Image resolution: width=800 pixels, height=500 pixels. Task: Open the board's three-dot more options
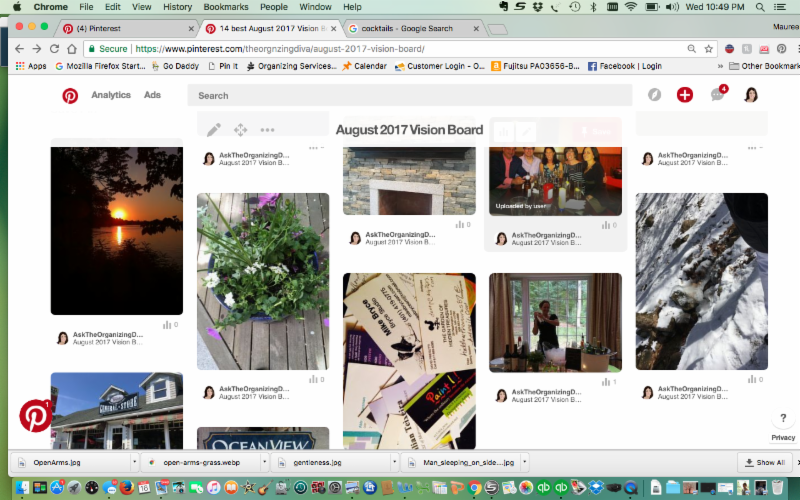click(x=267, y=130)
